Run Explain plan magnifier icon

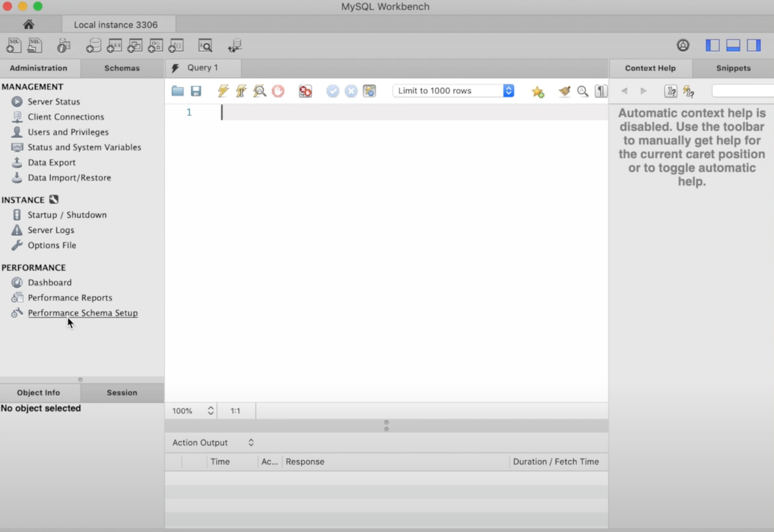[x=260, y=91]
